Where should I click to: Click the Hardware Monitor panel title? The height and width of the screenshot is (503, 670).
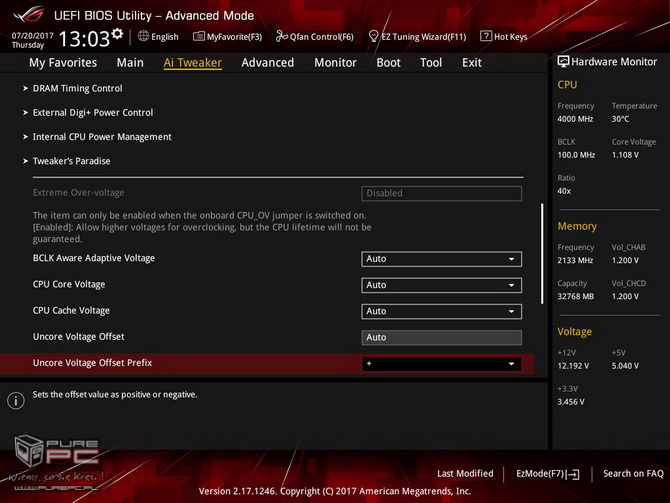click(x=614, y=62)
